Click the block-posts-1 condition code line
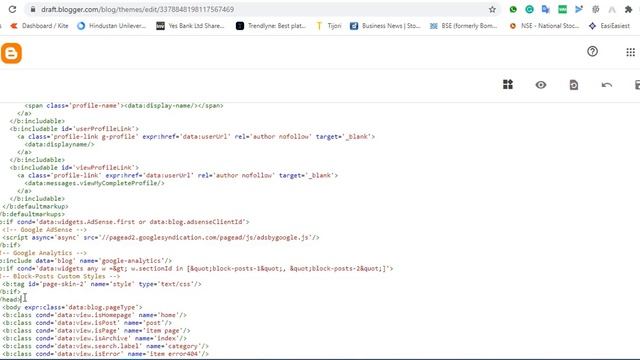Viewport: 640px width, 360px height. 196,269
